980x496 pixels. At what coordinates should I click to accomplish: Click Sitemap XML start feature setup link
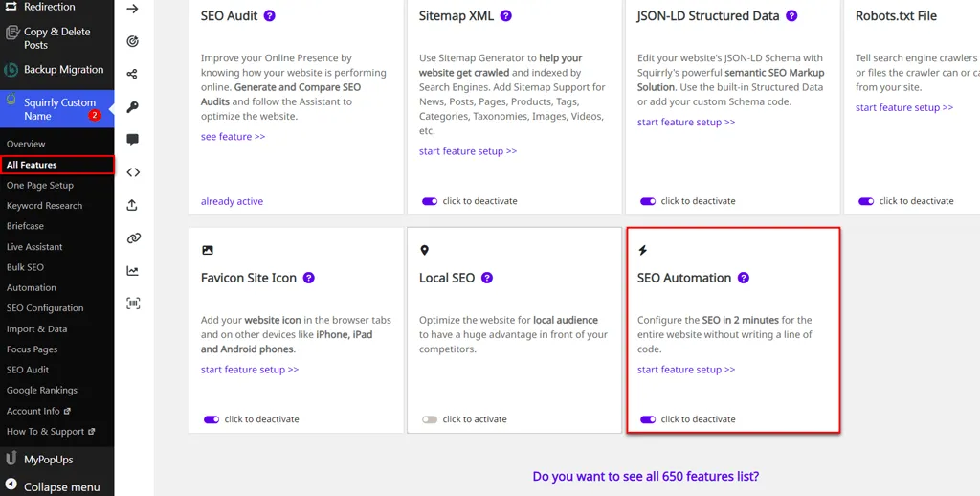tap(468, 150)
